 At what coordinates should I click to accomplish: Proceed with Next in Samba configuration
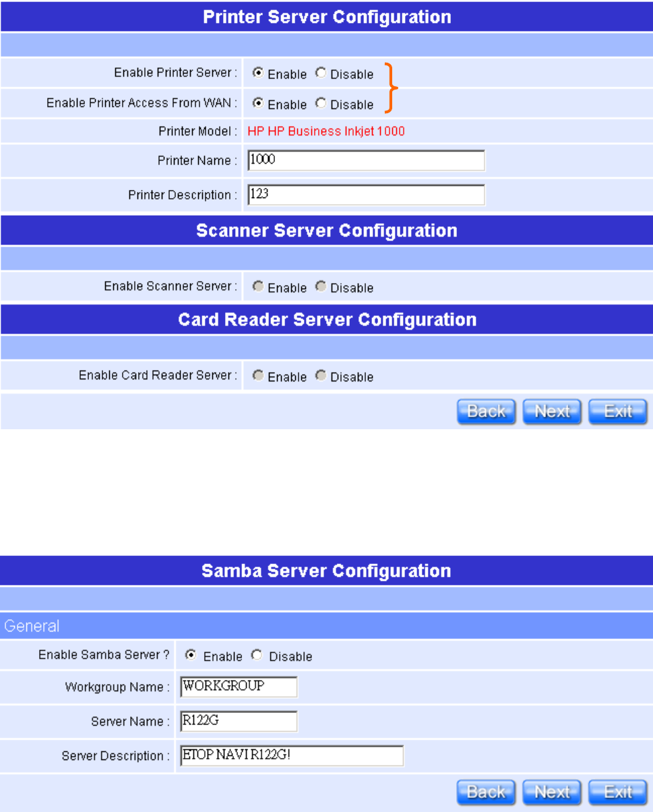[x=553, y=792]
